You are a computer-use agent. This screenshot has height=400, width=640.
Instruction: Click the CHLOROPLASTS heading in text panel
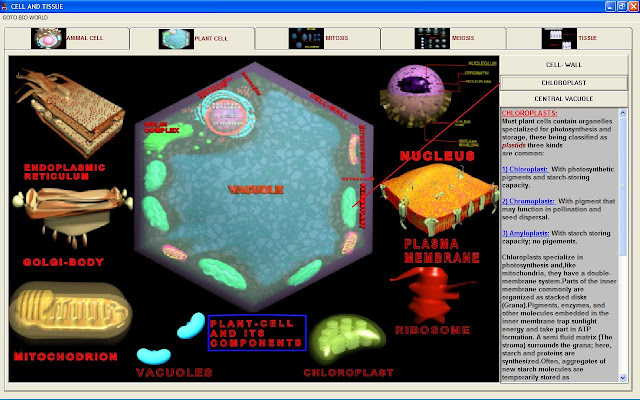(x=529, y=113)
